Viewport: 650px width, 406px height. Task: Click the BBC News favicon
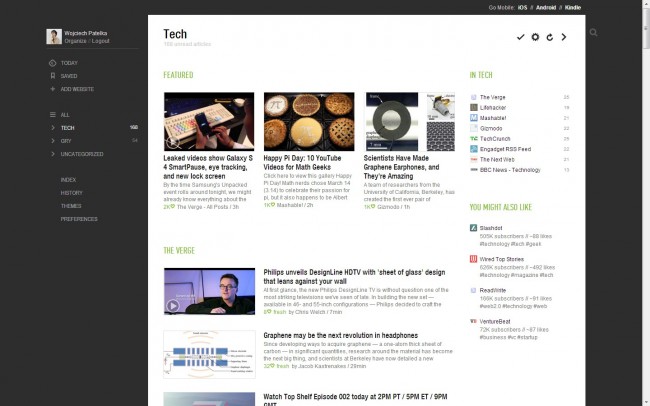pyautogui.click(x=473, y=170)
